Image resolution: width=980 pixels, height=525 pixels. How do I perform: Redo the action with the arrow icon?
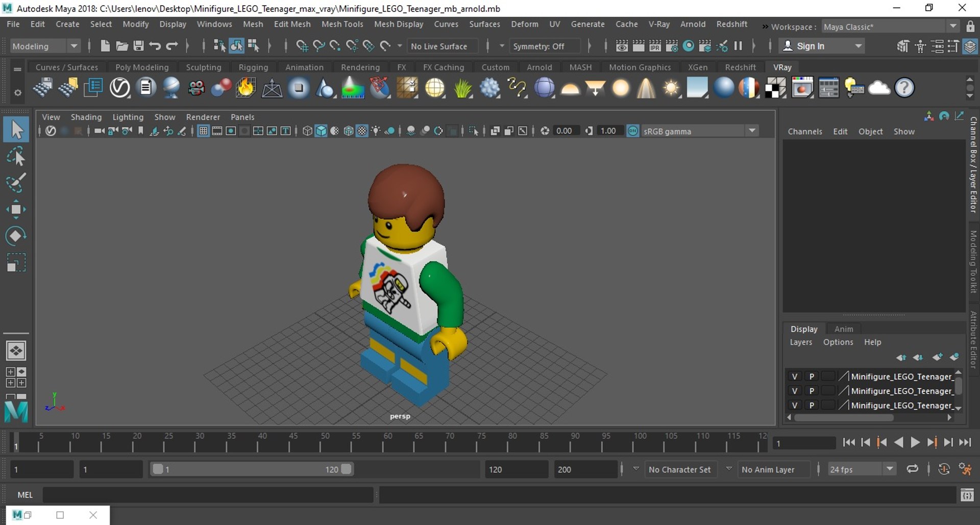[x=172, y=46]
